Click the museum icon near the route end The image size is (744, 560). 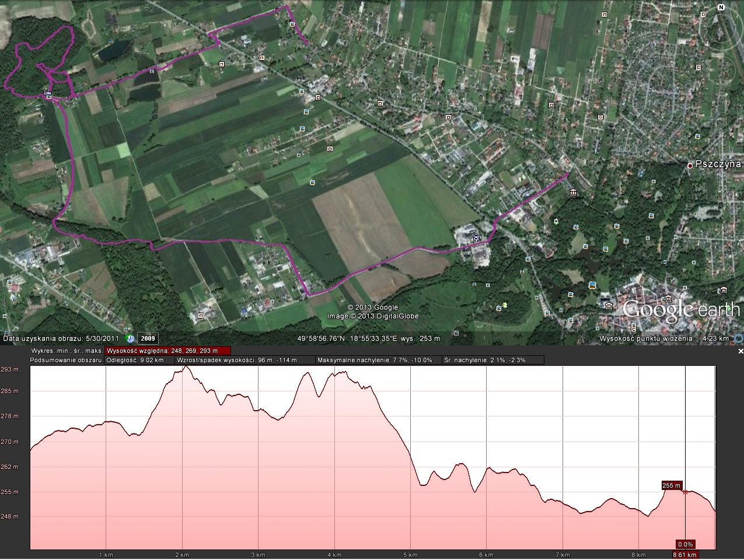coord(574,192)
